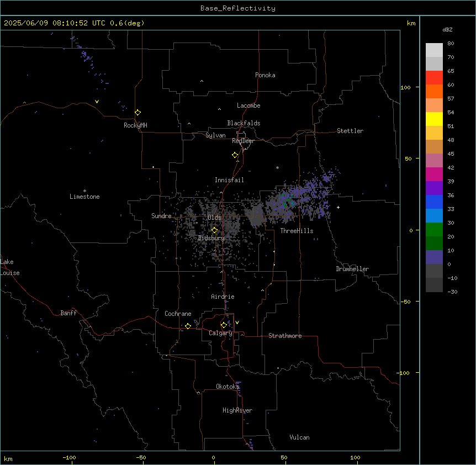Screen dimensions: 476x465
Task: Click the Olds town label
Action: point(214,218)
